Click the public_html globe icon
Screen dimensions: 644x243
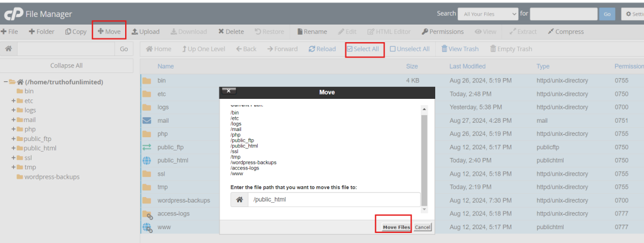147,161
